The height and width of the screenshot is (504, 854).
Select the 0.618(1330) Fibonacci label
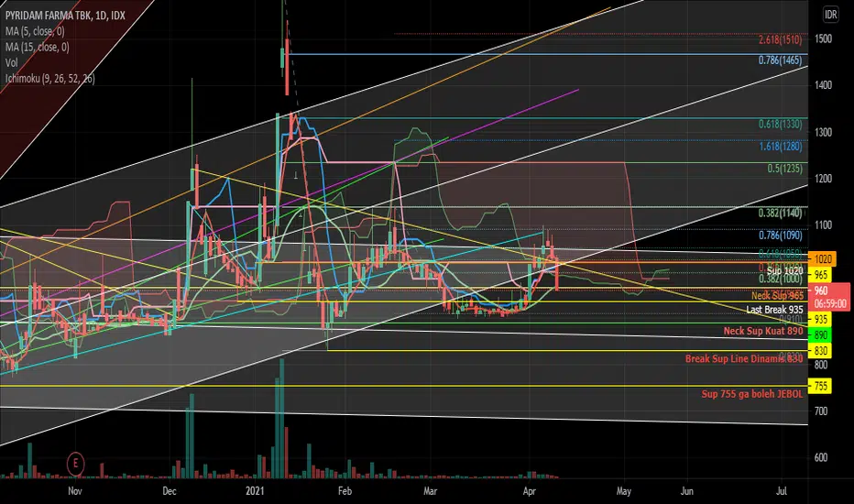tap(780, 125)
